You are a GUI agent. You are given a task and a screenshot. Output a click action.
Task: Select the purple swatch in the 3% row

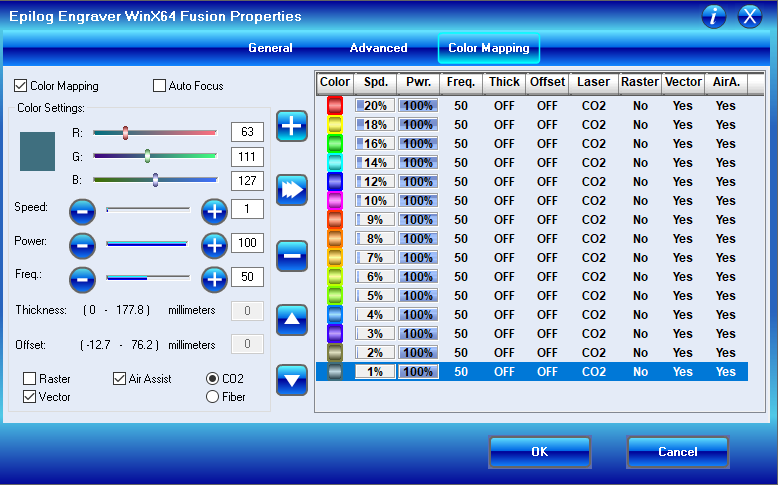[x=335, y=334]
